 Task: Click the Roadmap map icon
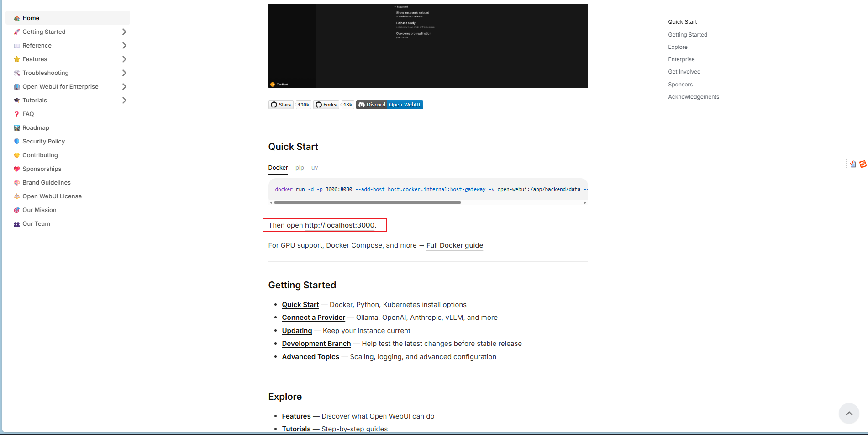(17, 128)
